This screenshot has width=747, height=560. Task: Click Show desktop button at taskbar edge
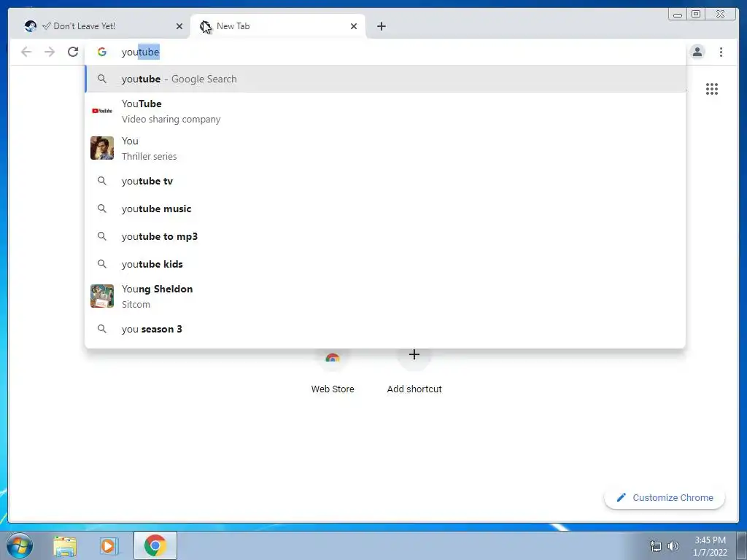coord(742,545)
